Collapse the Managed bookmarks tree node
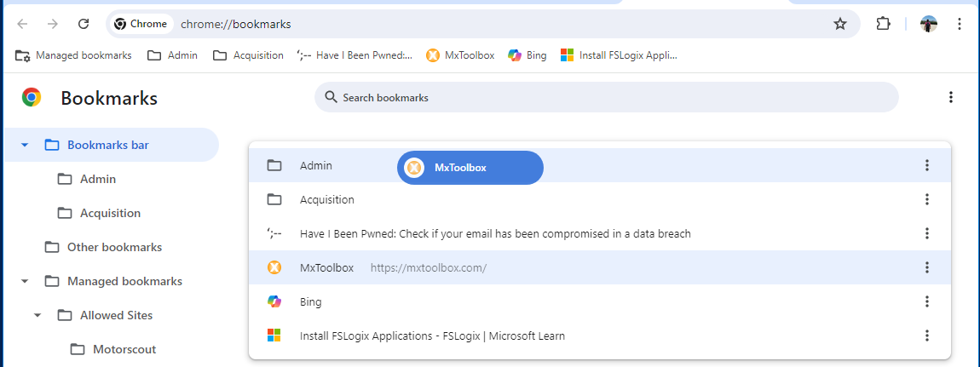The height and width of the screenshot is (367, 980). (25, 282)
